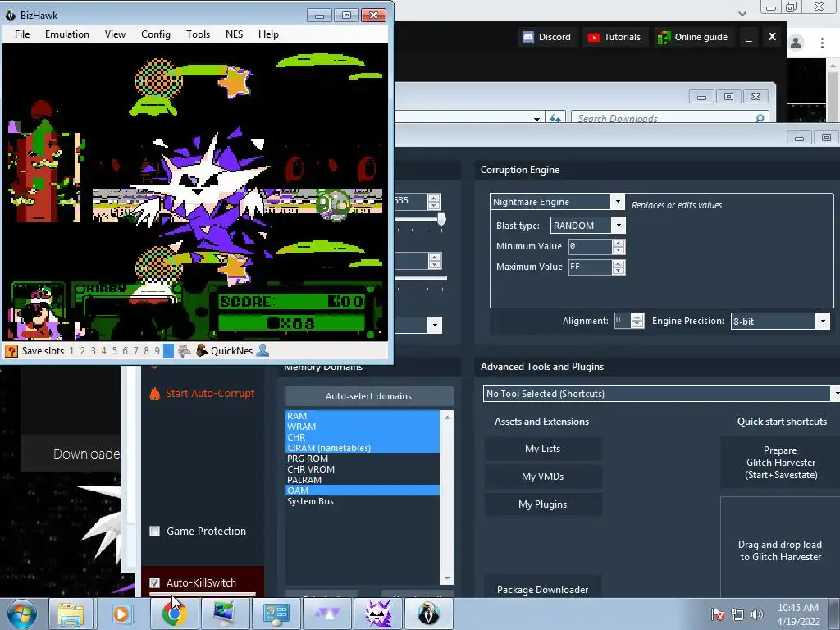This screenshot has height=630, width=840.
Task: Click the monitor icon on taskbar
Action: pos(225,614)
